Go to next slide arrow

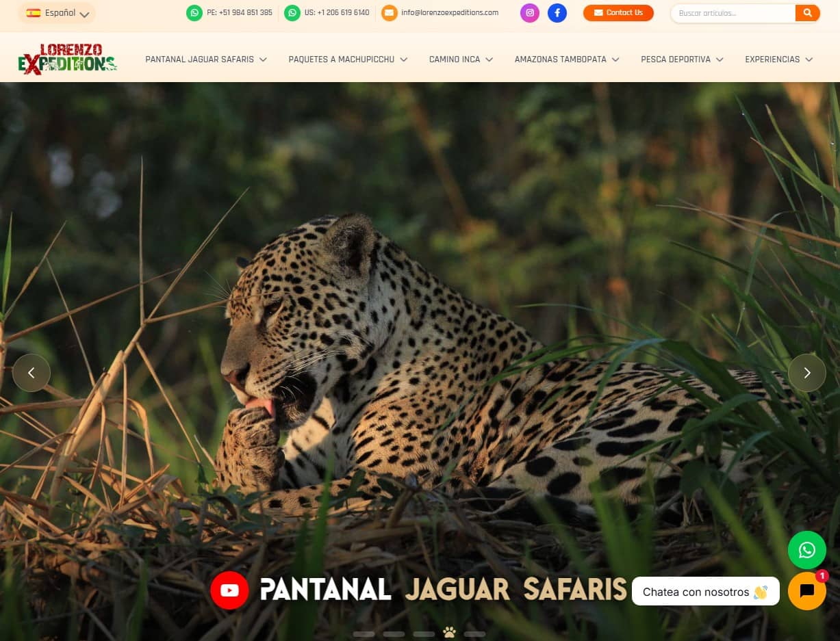coord(807,373)
